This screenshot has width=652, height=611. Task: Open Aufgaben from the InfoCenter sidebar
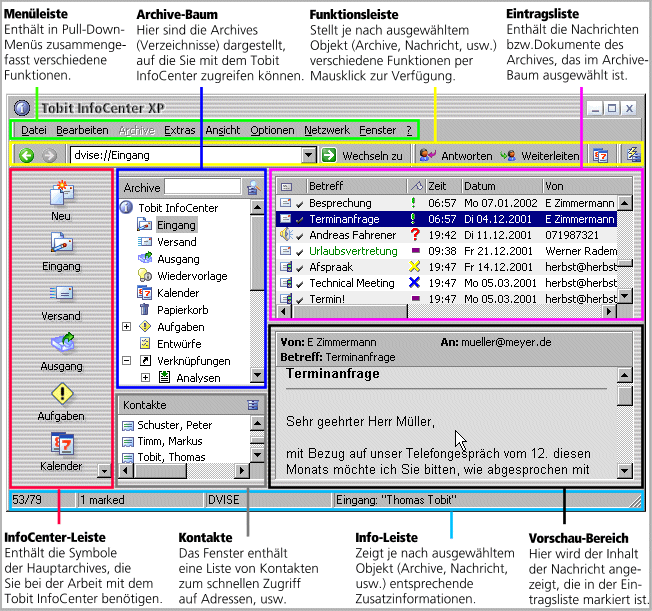click(62, 393)
